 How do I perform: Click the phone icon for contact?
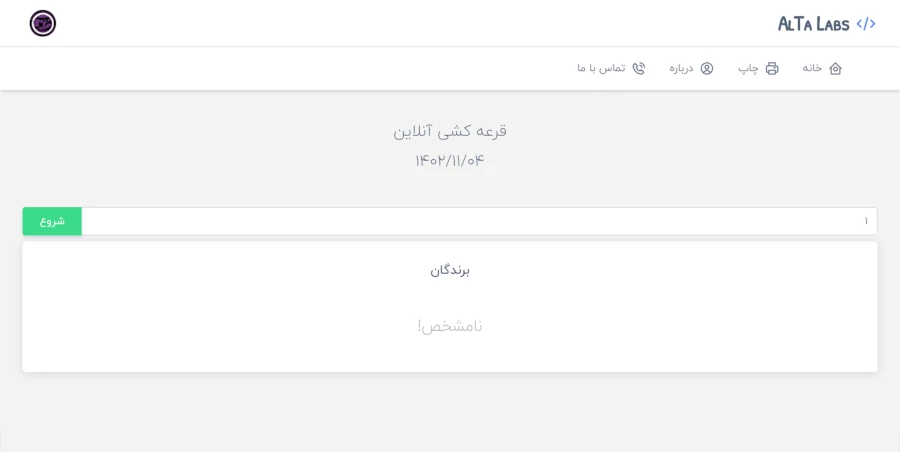[x=639, y=68]
